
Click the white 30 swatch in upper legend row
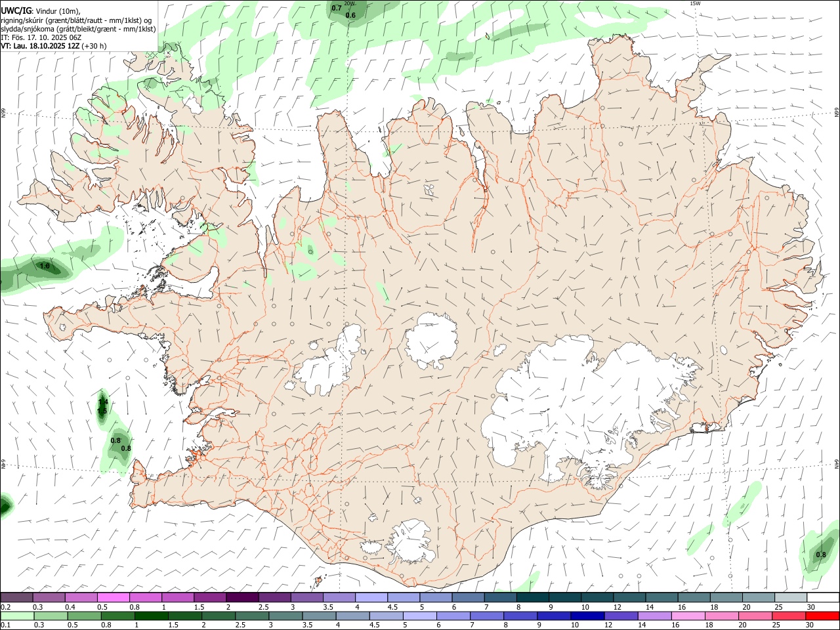(823, 598)
